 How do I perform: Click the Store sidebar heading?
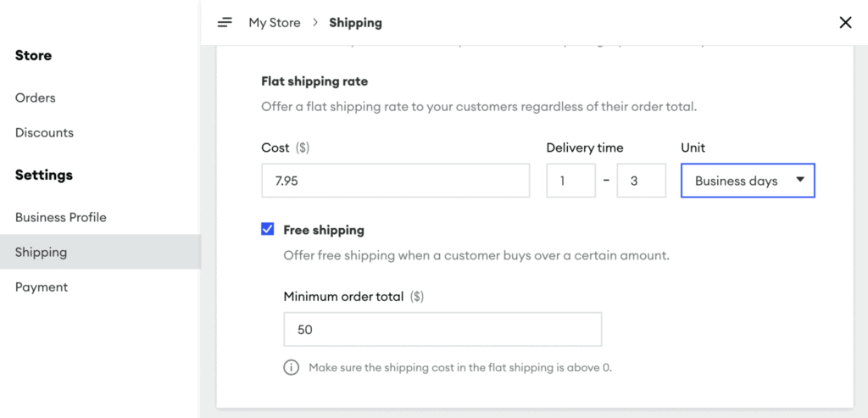(x=33, y=55)
